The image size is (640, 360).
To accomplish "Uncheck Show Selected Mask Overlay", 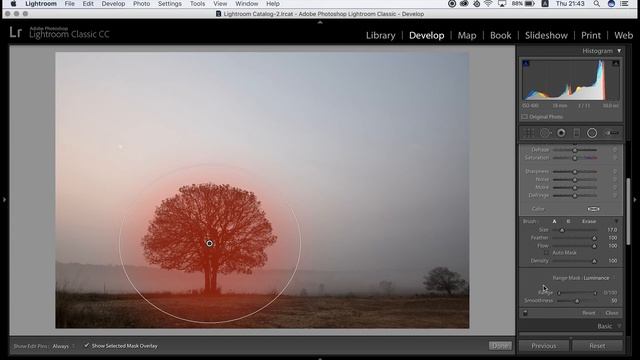I will (87, 345).
